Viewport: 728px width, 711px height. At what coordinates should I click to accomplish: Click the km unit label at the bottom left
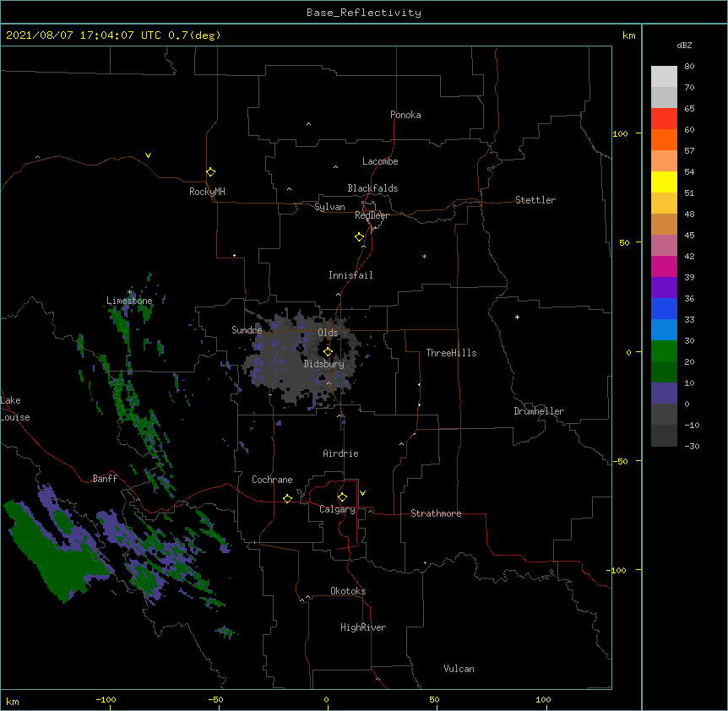pyautogui.click(x=13, y=701)
